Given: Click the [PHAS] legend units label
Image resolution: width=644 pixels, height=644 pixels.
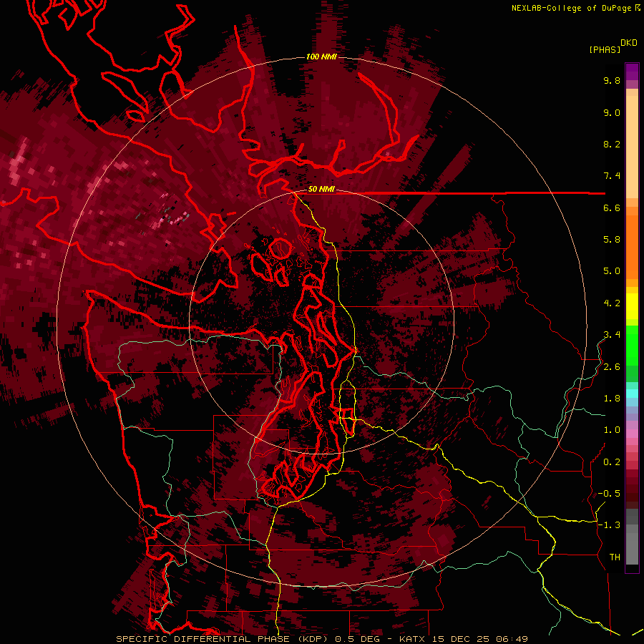Looking at the screenshot, I should coord(605,49).
